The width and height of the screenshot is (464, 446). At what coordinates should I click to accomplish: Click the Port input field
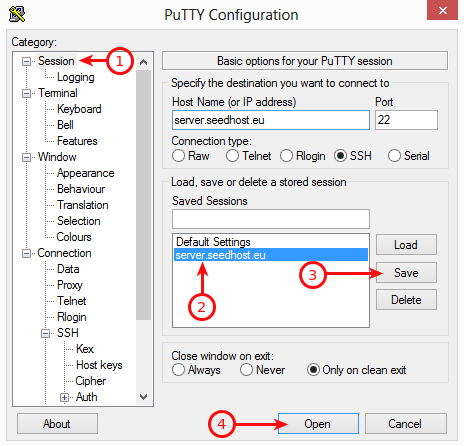(x=406, y=120)
